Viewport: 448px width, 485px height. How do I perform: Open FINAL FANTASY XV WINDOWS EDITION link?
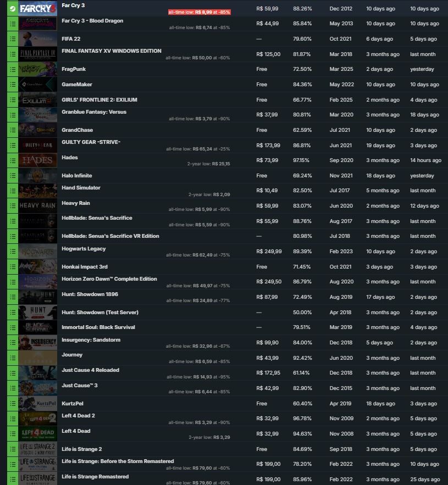point(112,51)
